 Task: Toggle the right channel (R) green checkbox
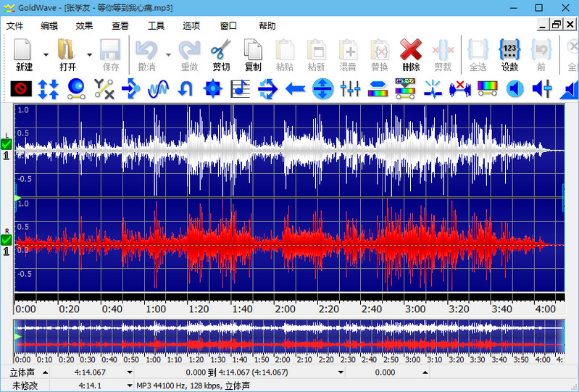[x=7, y=240]
